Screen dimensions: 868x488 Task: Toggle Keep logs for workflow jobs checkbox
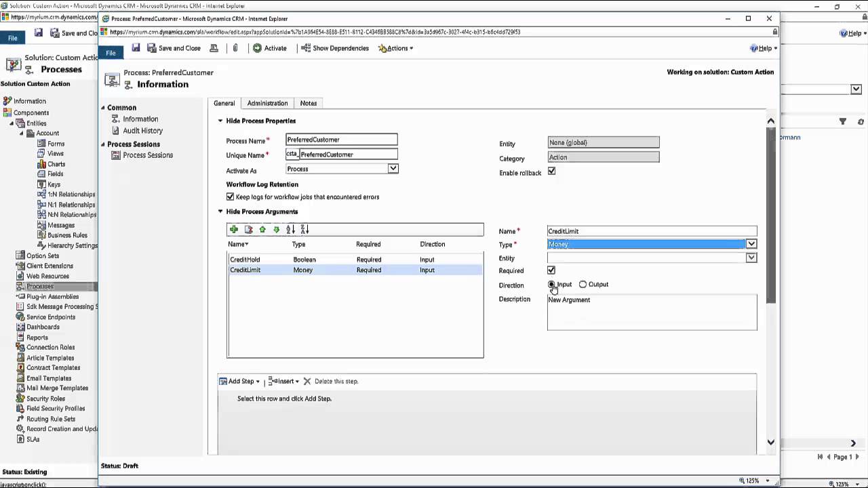231,197
